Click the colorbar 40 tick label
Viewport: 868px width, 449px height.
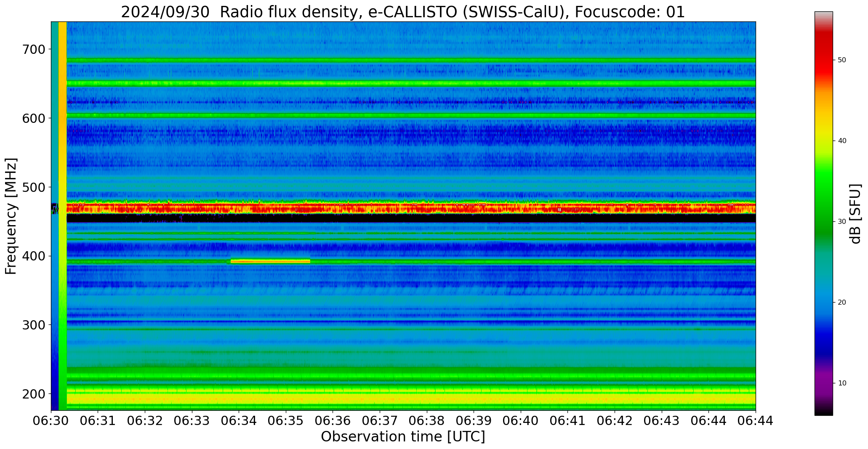click(842, 141)
